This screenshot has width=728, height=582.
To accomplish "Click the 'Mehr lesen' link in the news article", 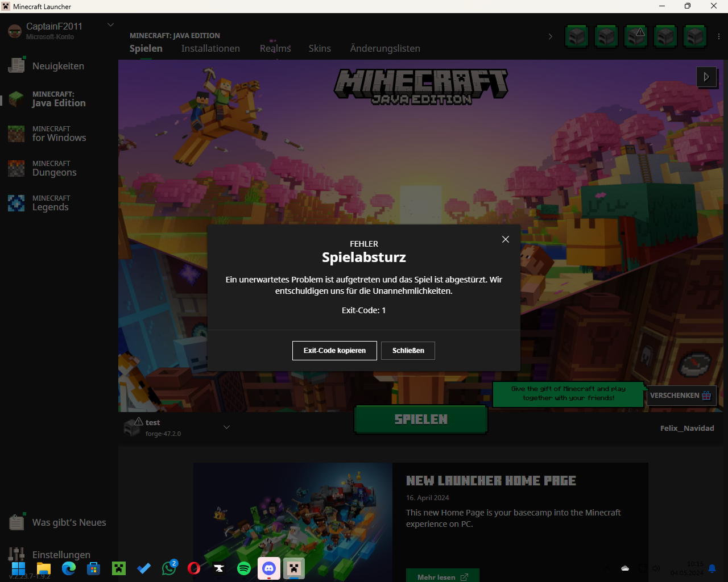I will (442, 576).
